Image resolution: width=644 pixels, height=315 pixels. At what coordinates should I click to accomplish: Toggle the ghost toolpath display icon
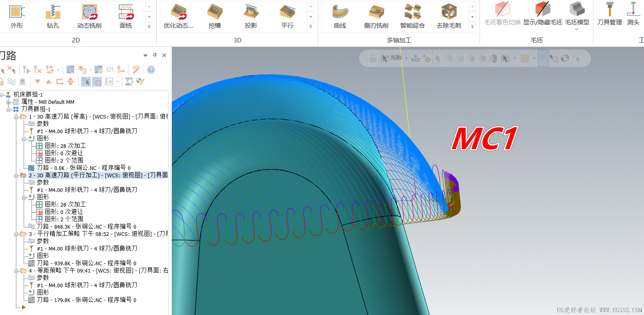pos(22,82)
